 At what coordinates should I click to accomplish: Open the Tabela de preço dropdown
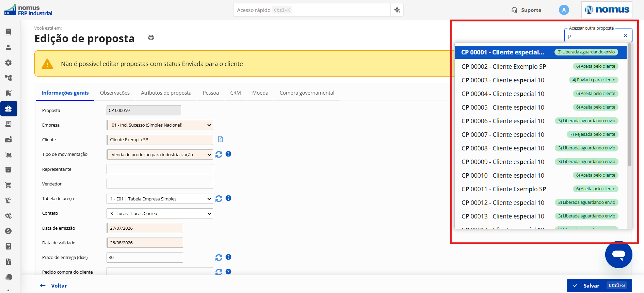point(160,199)
